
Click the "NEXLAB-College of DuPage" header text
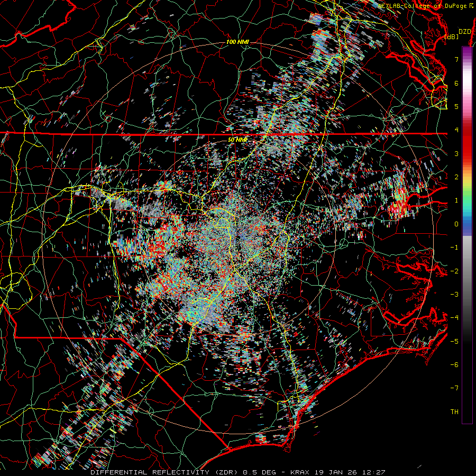click(423, 6)
